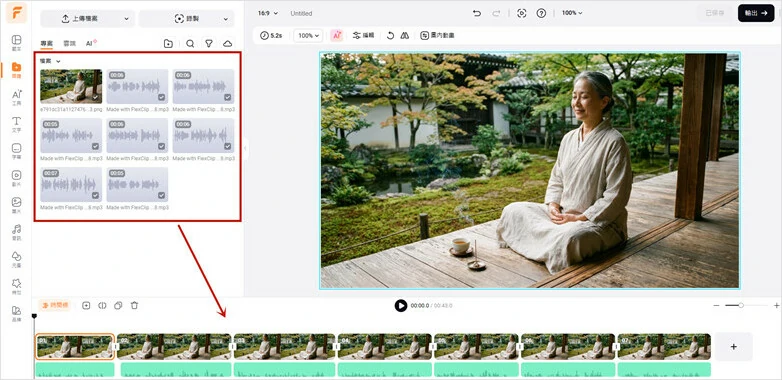Zoom in the timeline with plus icon

click(777, 305)
